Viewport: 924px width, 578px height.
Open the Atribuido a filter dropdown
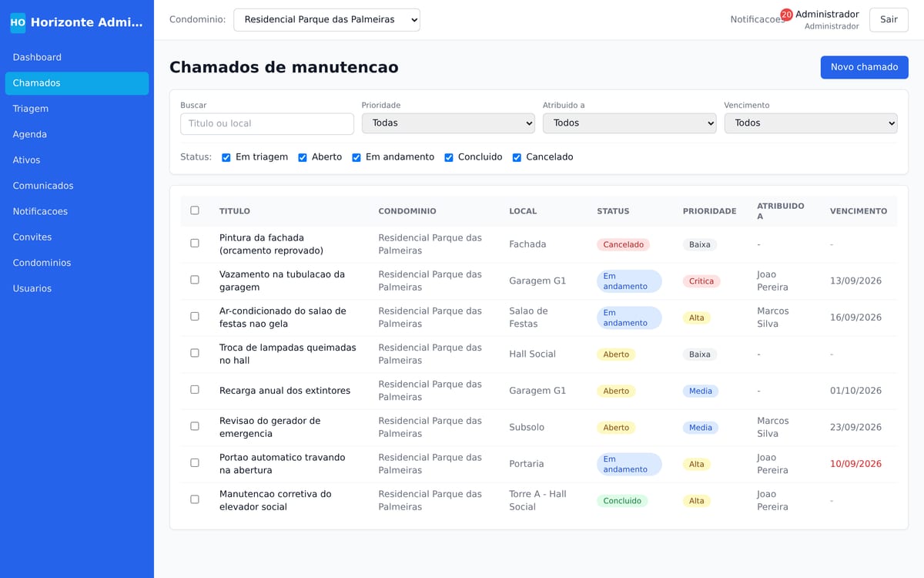point(629,123)
